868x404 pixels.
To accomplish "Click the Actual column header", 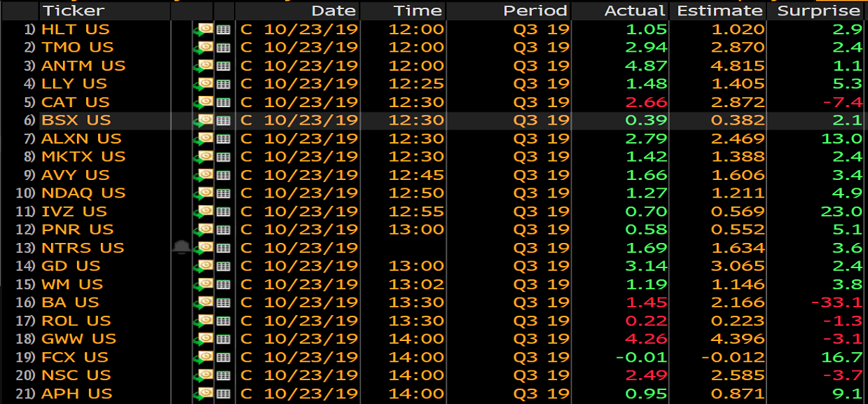I will coord(634,11).
